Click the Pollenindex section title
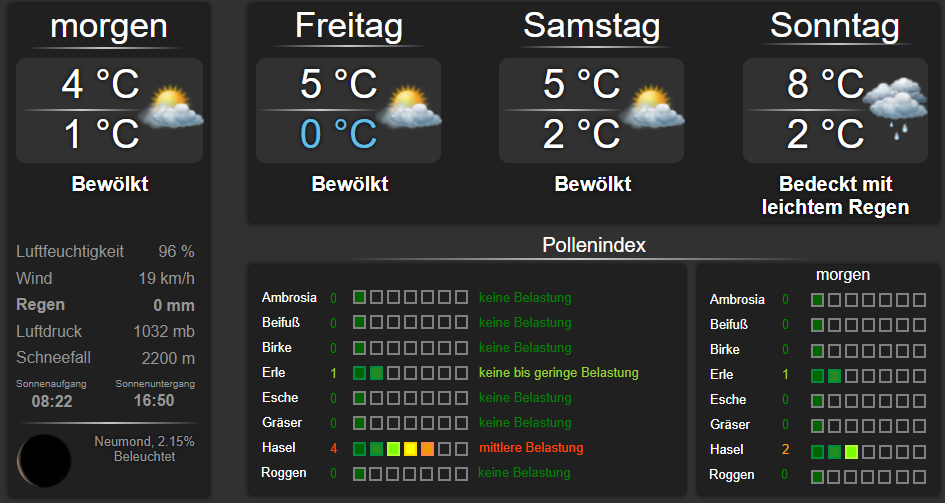 point(594,245)
